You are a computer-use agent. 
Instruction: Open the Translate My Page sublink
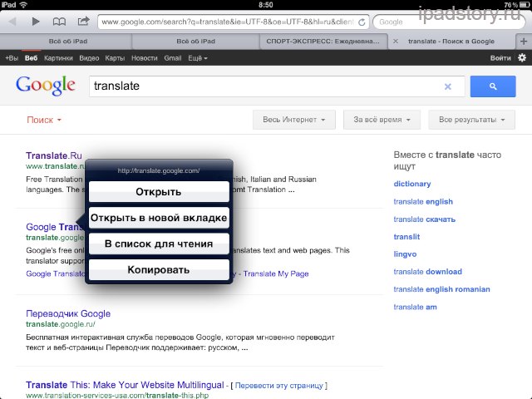point(276,273)
